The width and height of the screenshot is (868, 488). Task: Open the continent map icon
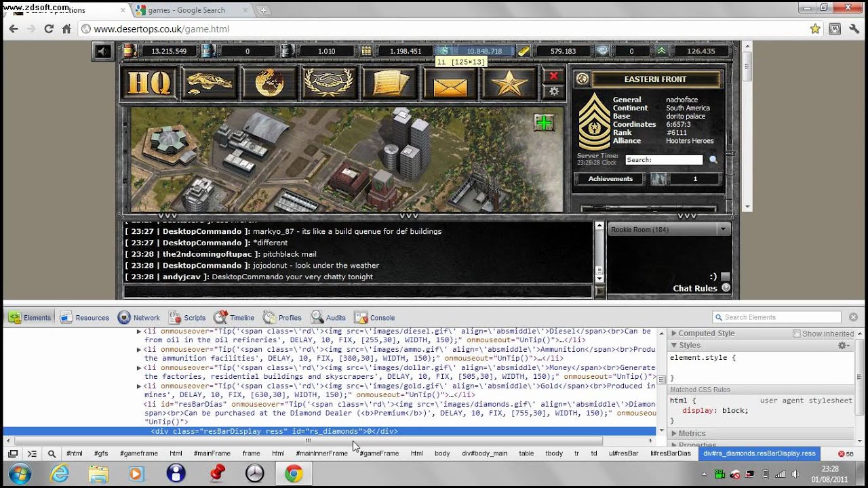(x=209, y=83)
